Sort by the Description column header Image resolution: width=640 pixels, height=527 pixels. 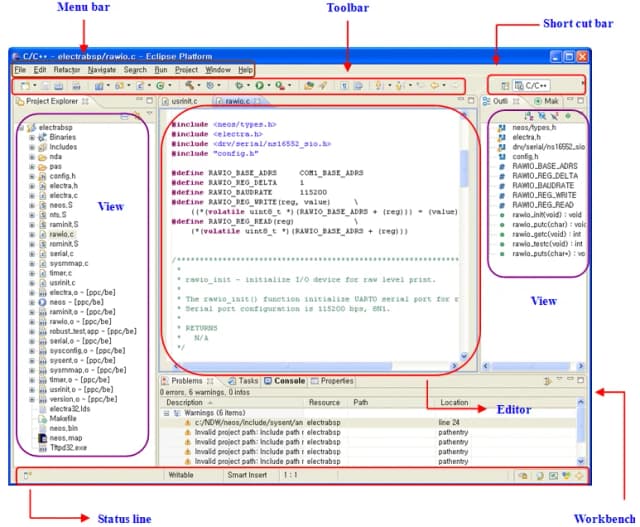pos(232,402)
